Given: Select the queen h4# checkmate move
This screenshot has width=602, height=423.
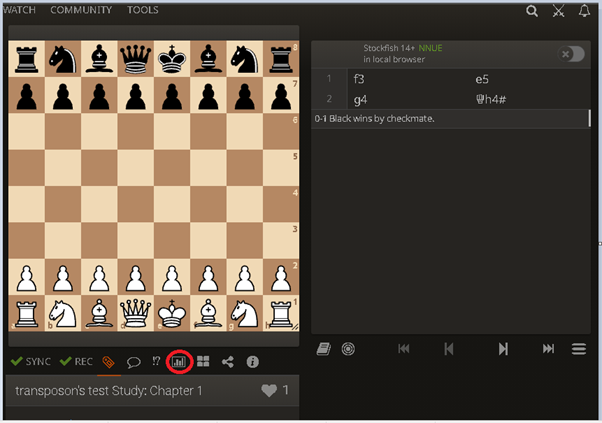Looking at the screenshot, I should tap(491, 100).
